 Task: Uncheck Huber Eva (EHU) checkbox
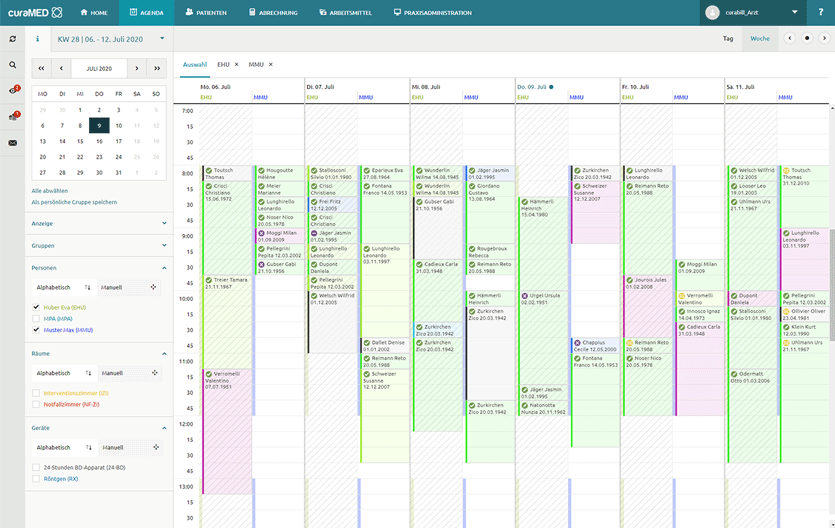(36, 307)
